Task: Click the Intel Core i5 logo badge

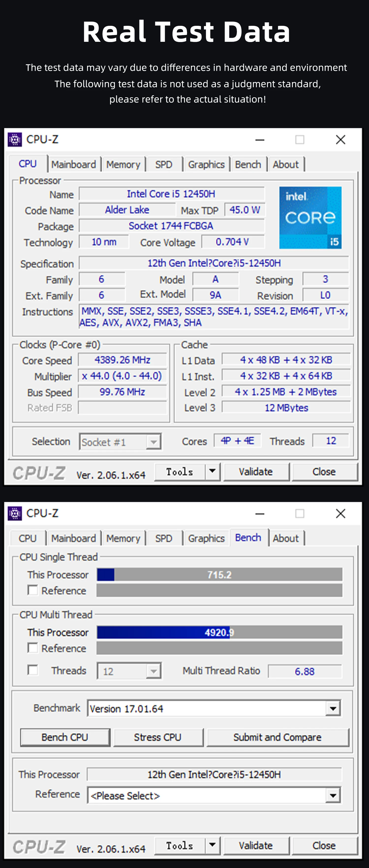Action: click(x=310, y=218)
